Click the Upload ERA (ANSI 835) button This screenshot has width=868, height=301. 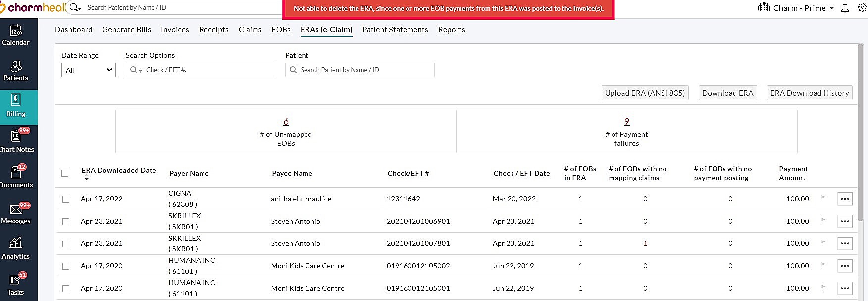645,93
